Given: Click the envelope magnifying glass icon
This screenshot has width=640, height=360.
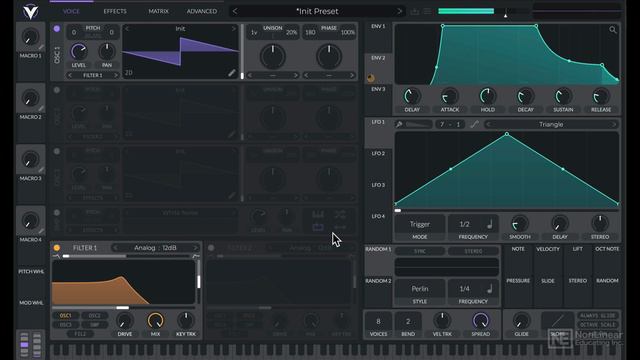Looking at the screenshot, I should click(x=613, y=30).
